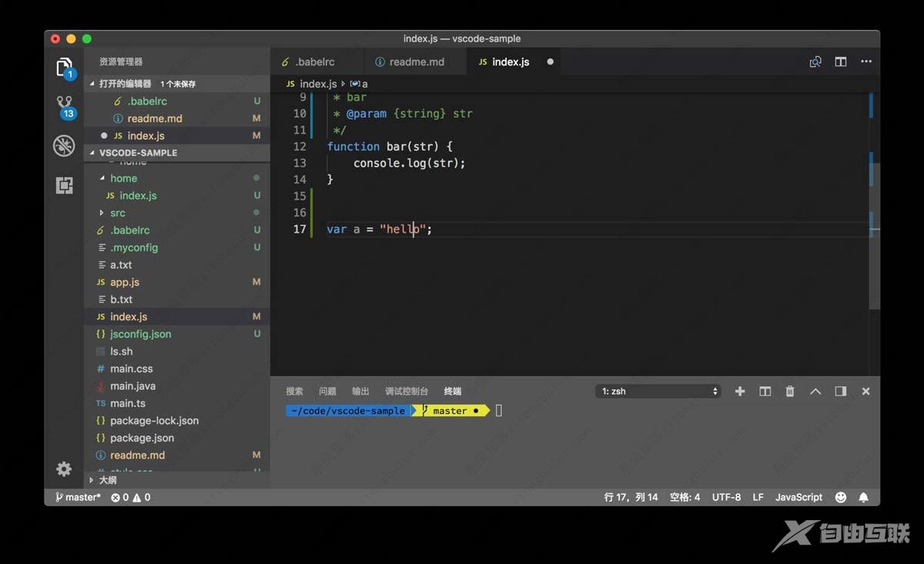Open .myconfig file
The image size is (924, 564).
[176, 248]
